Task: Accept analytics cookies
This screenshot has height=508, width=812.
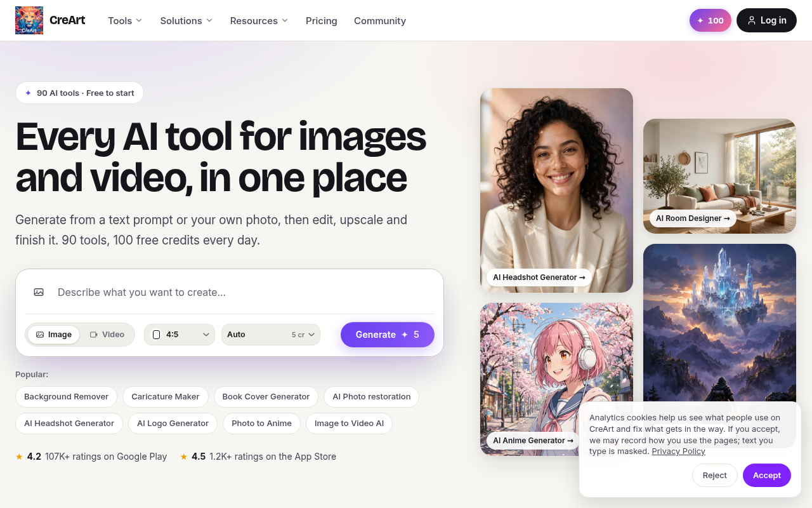Action: pyautogui.click(x=767, y=476)
